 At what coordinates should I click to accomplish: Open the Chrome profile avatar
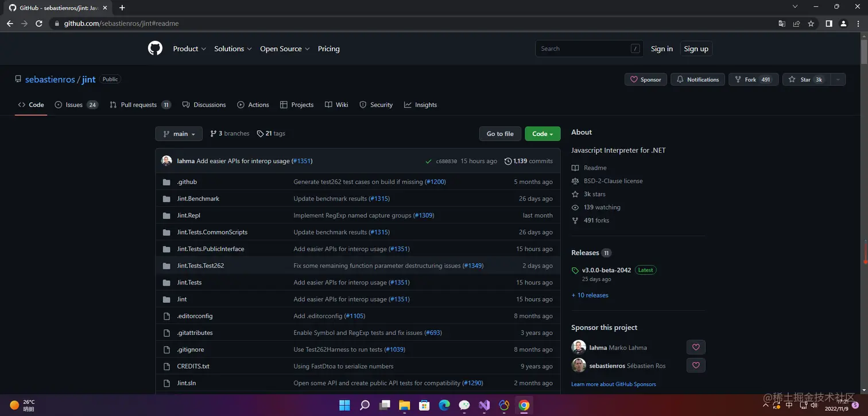point(843,24)
